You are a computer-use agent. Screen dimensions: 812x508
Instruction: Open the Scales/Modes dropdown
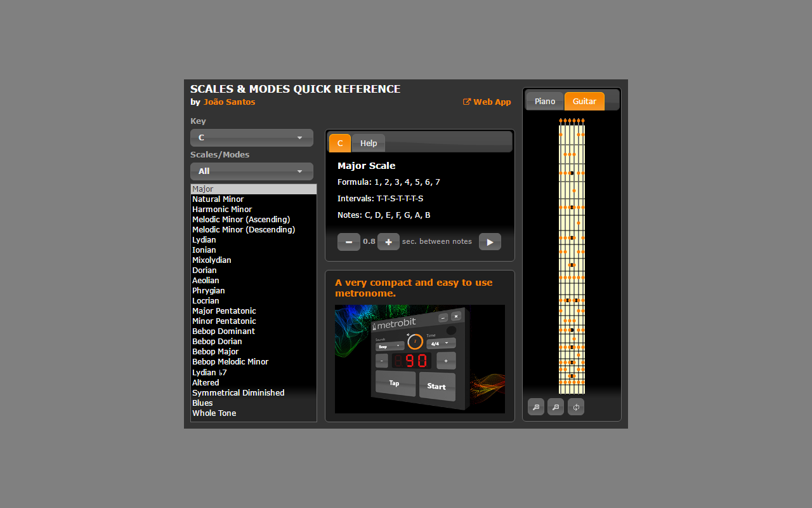click(x=251, y=171)
